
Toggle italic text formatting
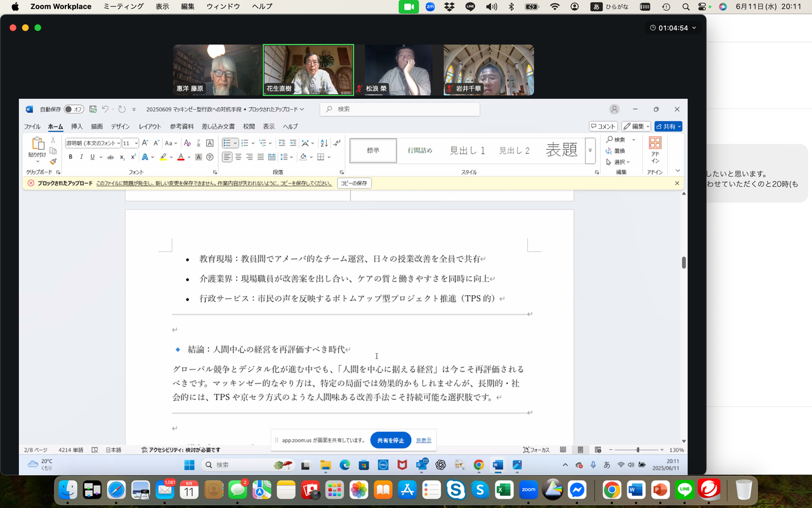[81, 157]
